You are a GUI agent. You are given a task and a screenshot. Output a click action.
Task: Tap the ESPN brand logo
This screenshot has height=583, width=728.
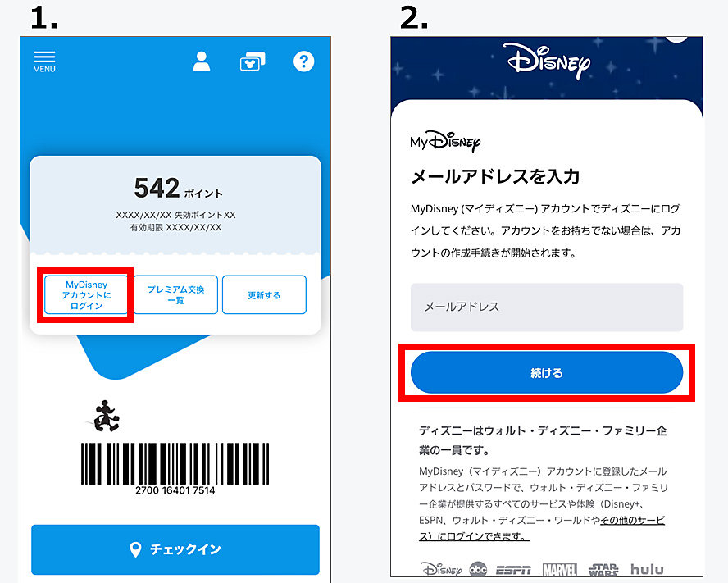coord(513,570)
